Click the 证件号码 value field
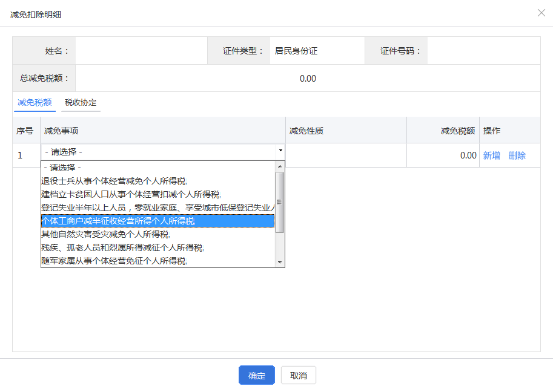 click(484, 51)
